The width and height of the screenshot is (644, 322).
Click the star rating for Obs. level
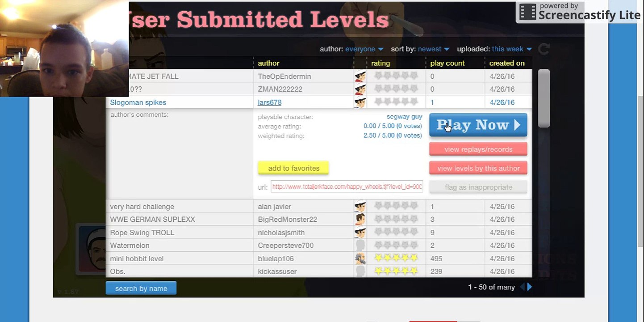point(396,271)
